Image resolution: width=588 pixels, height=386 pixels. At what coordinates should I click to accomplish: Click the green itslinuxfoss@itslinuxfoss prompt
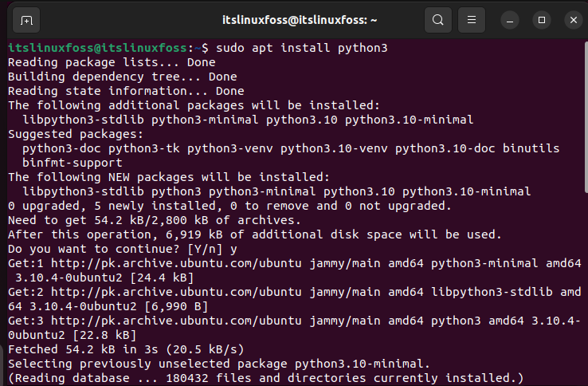(97, 48)
